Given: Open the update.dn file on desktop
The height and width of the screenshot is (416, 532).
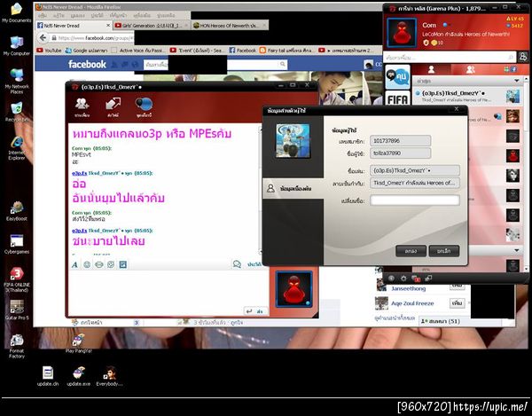Looking at the screenshot, I should [x=48, y=376].
